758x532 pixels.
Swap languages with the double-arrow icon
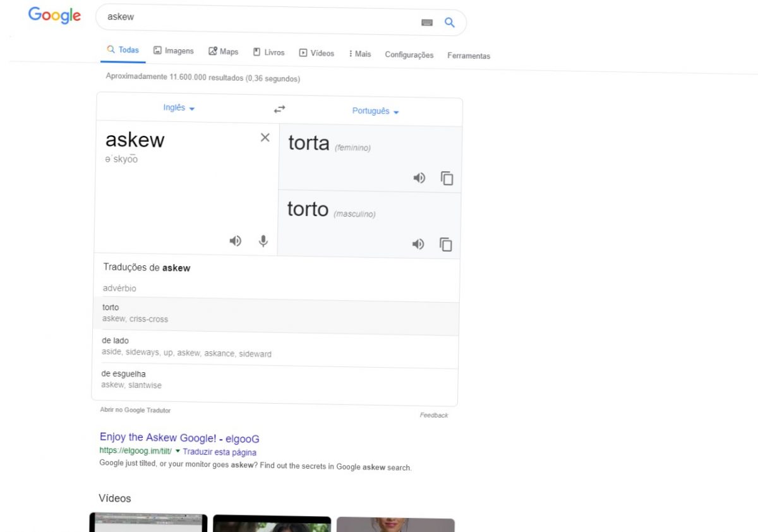(279, 109)
